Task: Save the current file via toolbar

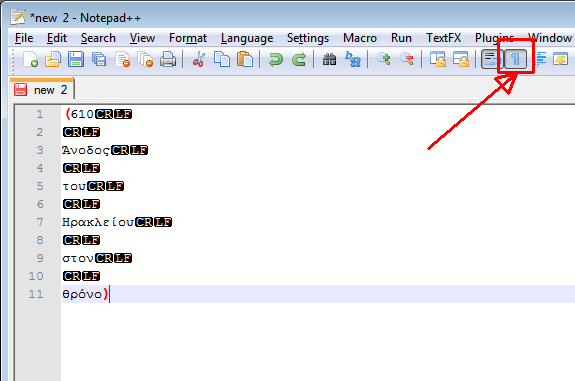Action: pos(76,59)
